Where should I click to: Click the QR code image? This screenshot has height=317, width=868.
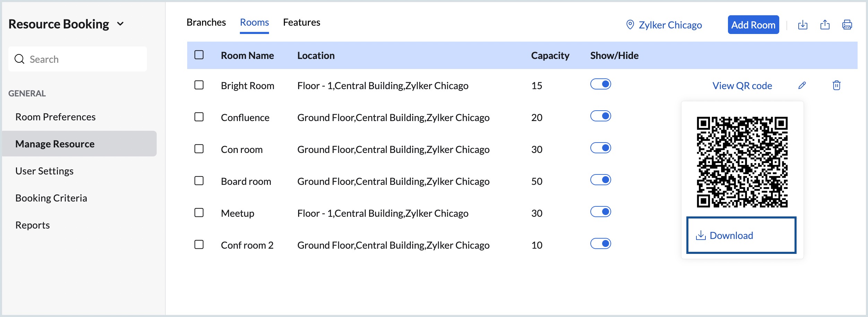pyautogui.click(x=742, y=162)
